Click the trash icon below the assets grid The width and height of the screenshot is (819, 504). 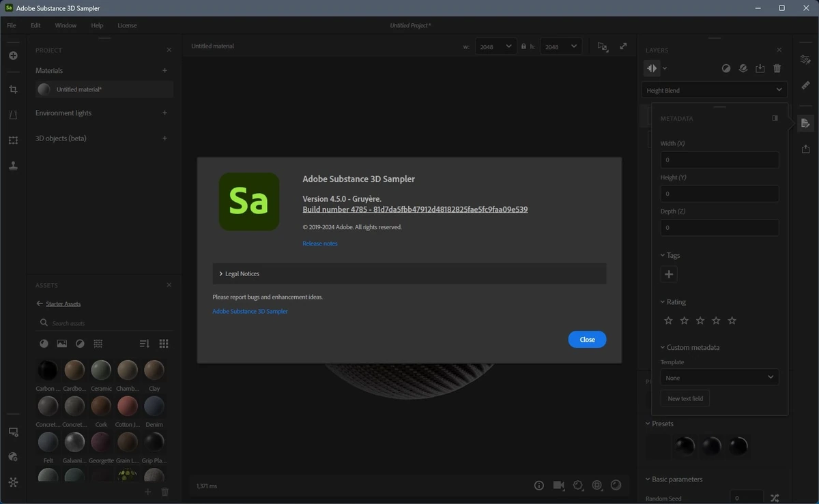164,492
